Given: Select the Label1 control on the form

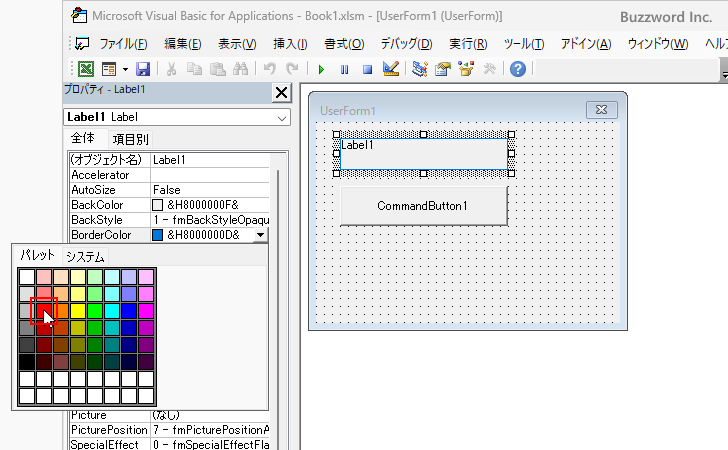Looking at the screenshot, I should (x=424, y=154).
